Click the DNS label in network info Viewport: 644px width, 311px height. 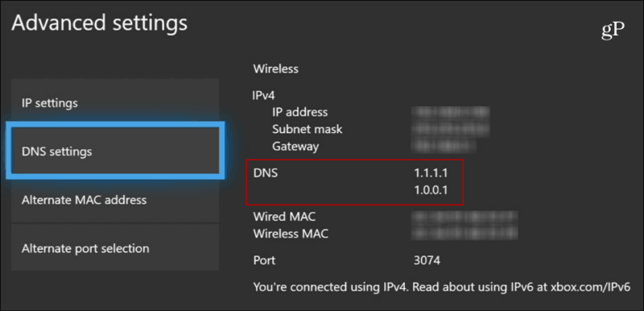[x=266, y=173]
